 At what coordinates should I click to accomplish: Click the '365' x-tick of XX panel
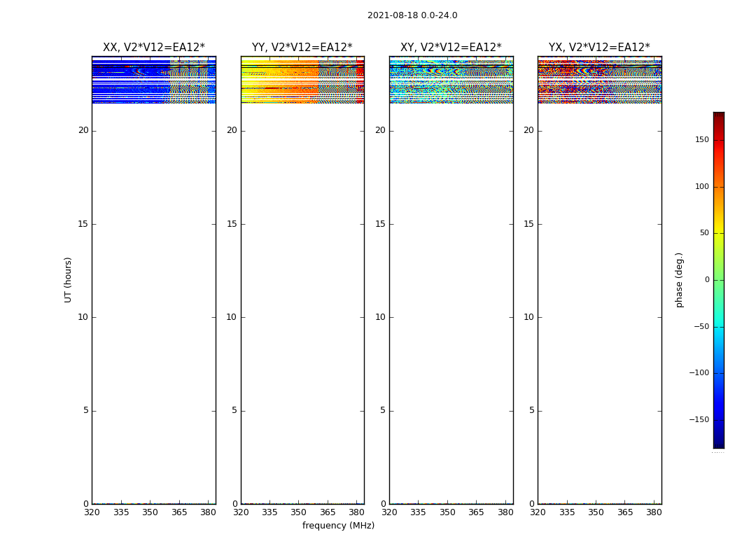pos(179,512)
